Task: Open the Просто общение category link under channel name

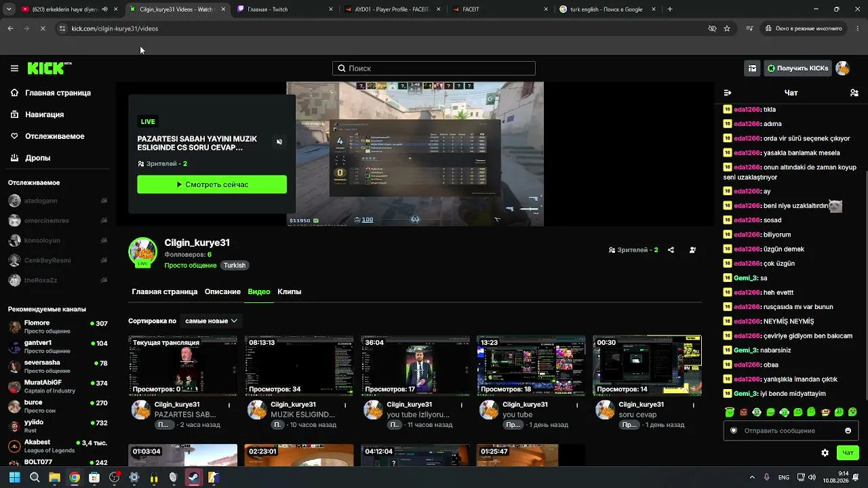Action: tap(191, 266)
